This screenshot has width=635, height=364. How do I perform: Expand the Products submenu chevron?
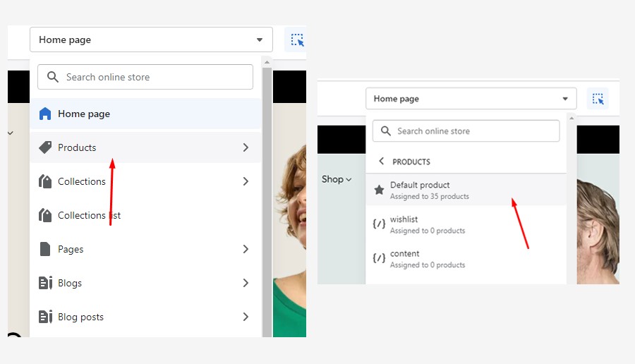[x=246, y=147]
